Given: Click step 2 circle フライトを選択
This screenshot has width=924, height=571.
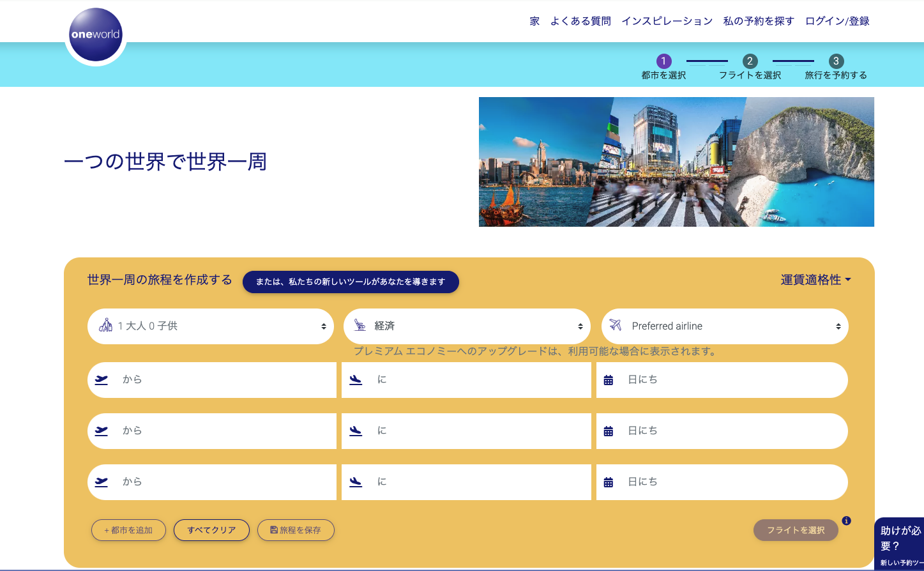Looking at the screenshot, I should pos(750,61).
